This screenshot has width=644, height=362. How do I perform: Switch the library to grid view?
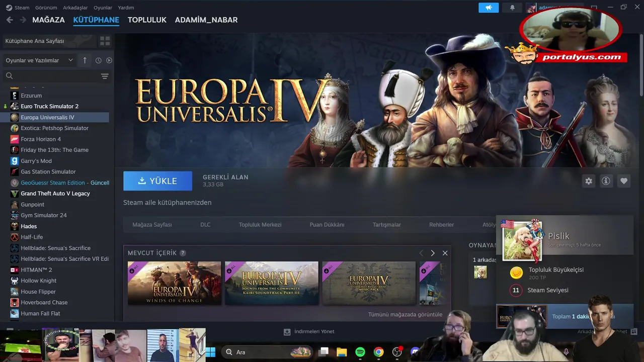coord(105,41)
